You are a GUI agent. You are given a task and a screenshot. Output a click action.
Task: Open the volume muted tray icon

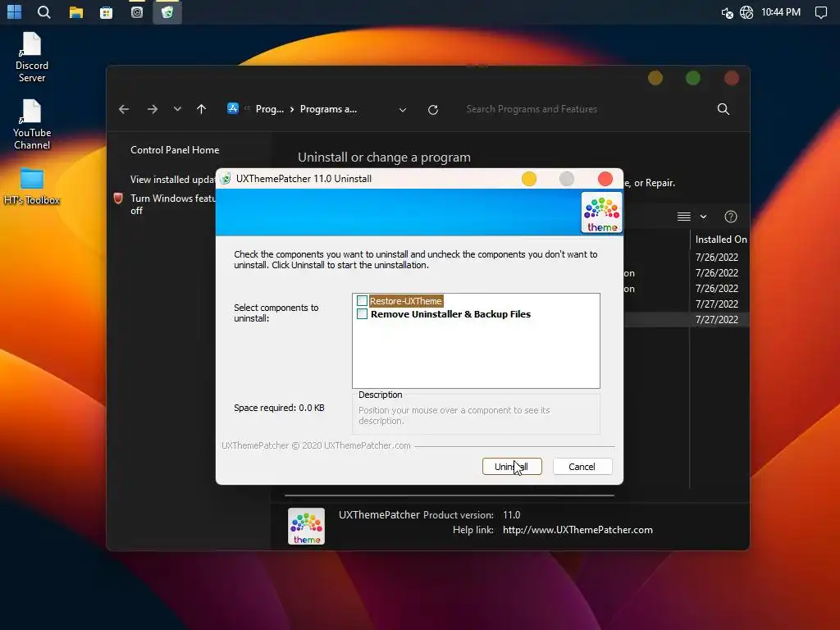[727, 12]
